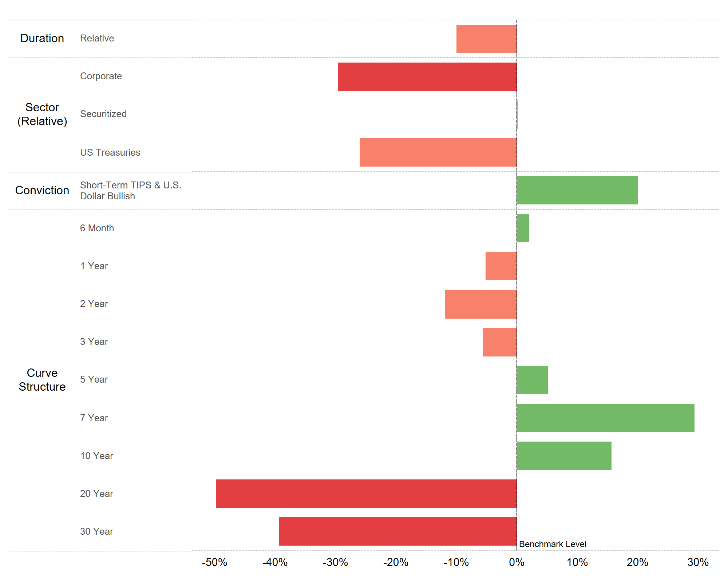
Task: Select the 5 Year green bar
Action: pyautogui.click(x=532, y=380)
